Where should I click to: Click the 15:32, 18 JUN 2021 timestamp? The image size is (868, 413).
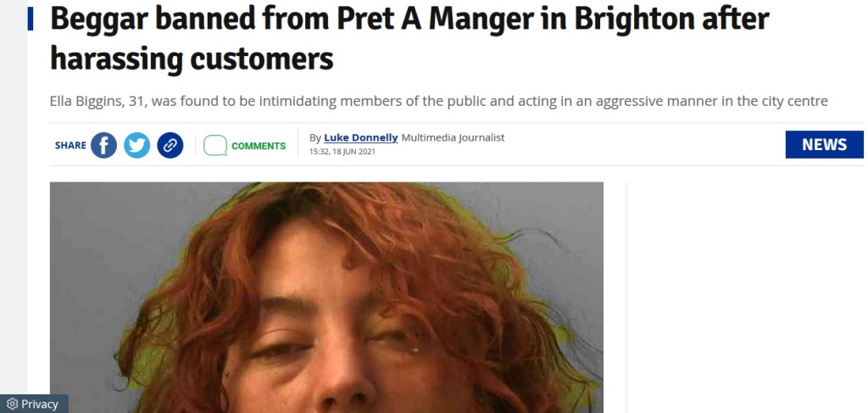click(342, 151)
